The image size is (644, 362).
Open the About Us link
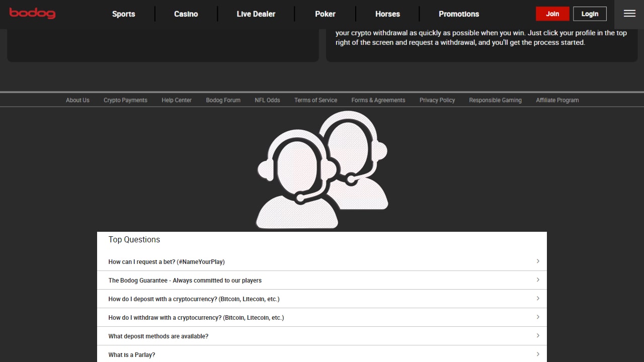coord(77,100)
